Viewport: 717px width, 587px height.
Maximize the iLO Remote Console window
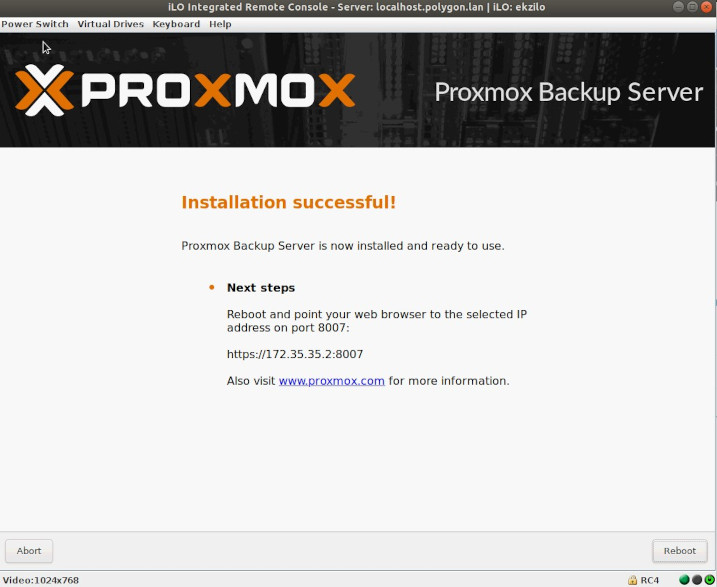[692, 7]
